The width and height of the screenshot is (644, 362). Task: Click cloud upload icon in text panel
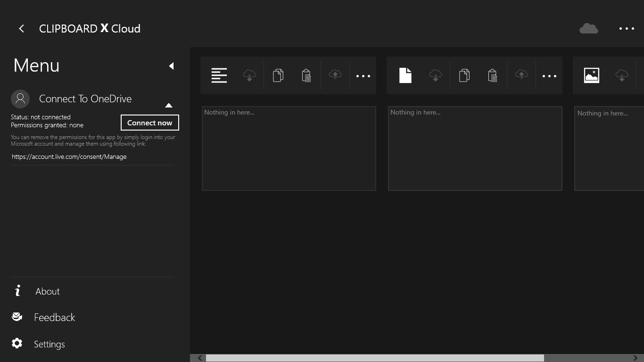(335, 75)
